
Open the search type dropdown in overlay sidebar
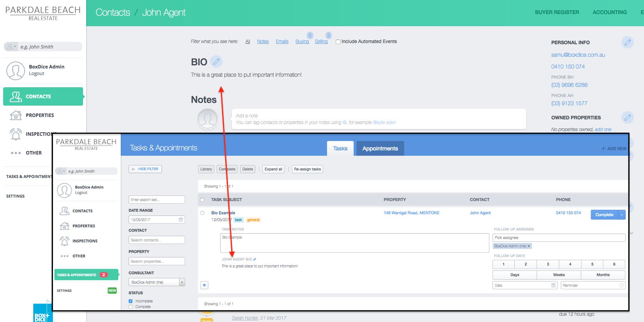[61, 171]
